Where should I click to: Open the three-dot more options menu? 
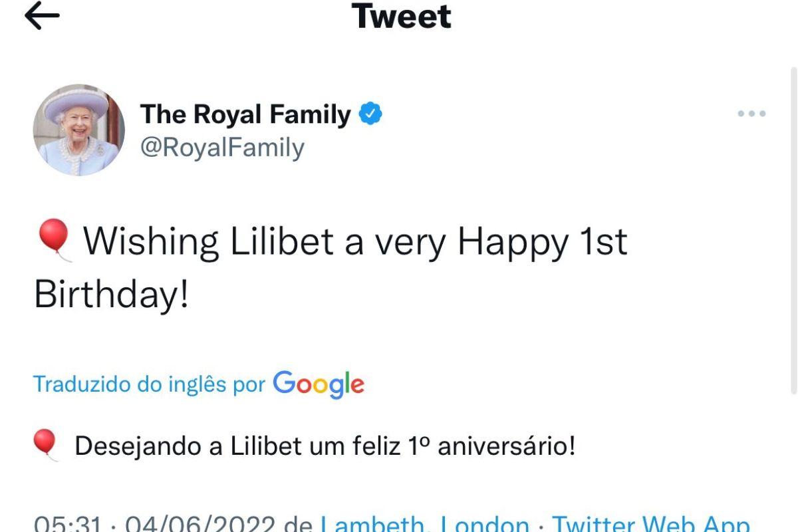(x=751, y=114)
